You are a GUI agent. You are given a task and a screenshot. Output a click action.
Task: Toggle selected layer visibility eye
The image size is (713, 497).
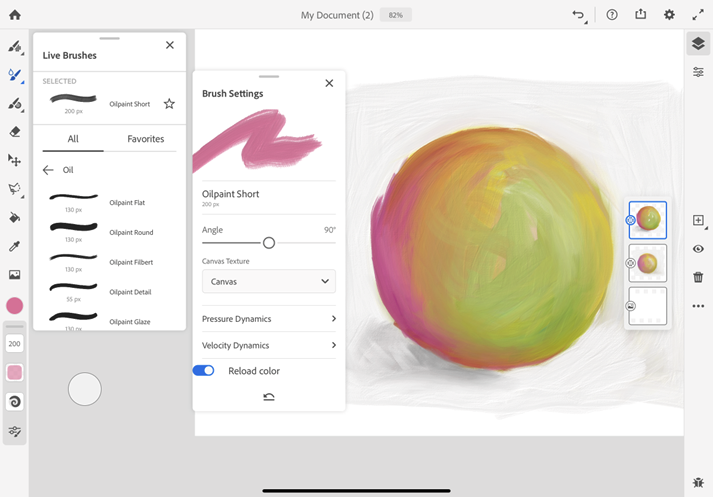click(x=698, y=249)
